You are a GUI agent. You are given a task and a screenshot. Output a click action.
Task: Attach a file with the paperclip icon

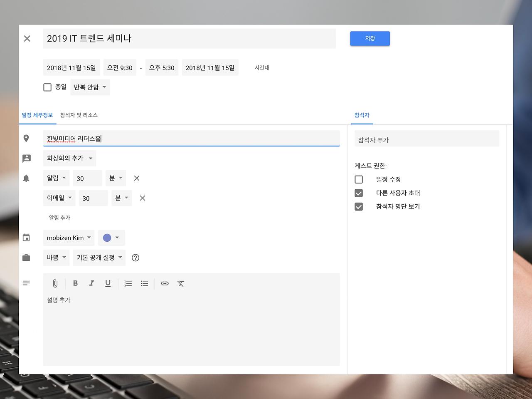point(55,283)
